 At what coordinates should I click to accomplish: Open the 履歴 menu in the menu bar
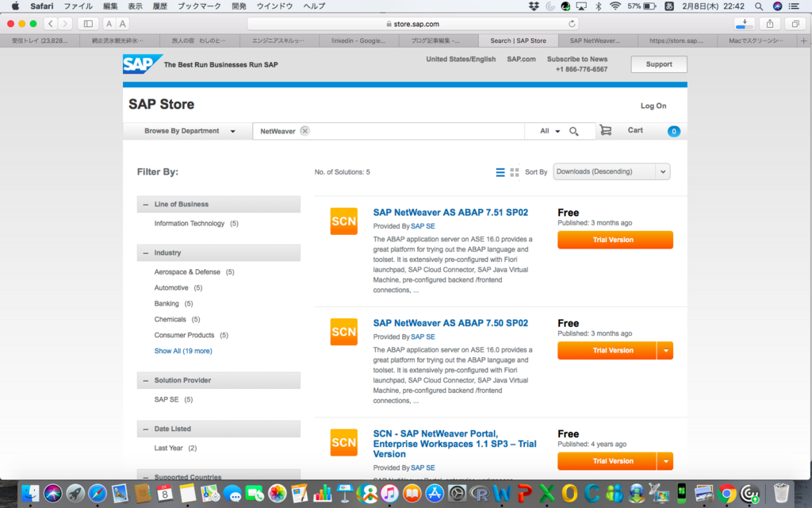160,6
